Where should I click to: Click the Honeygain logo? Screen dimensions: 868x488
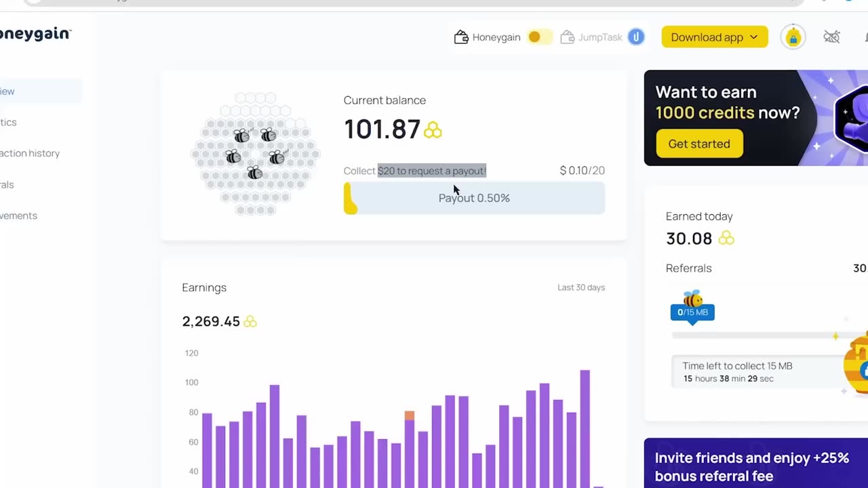coord(35,34)
